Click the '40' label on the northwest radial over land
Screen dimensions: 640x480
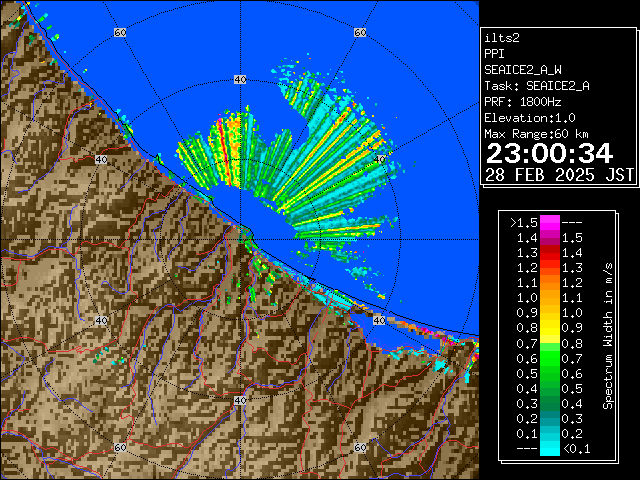pyautogui.click(x=101, y=160)
